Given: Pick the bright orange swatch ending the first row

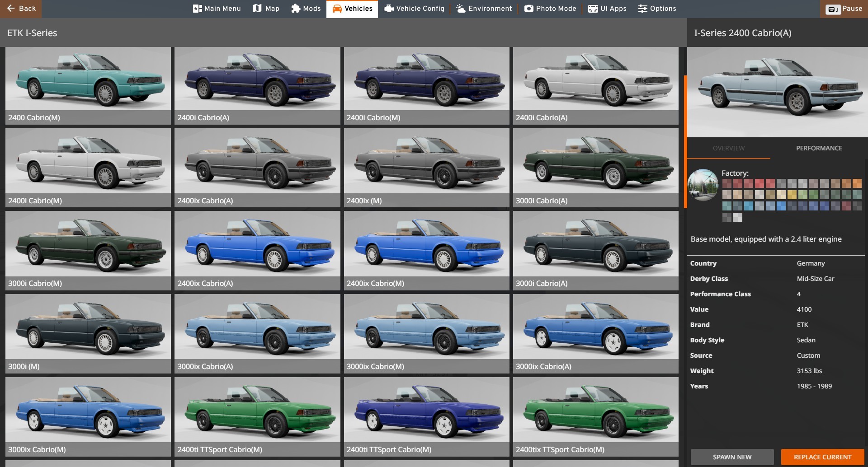Looking at the screenshot, I should [857, 183].
